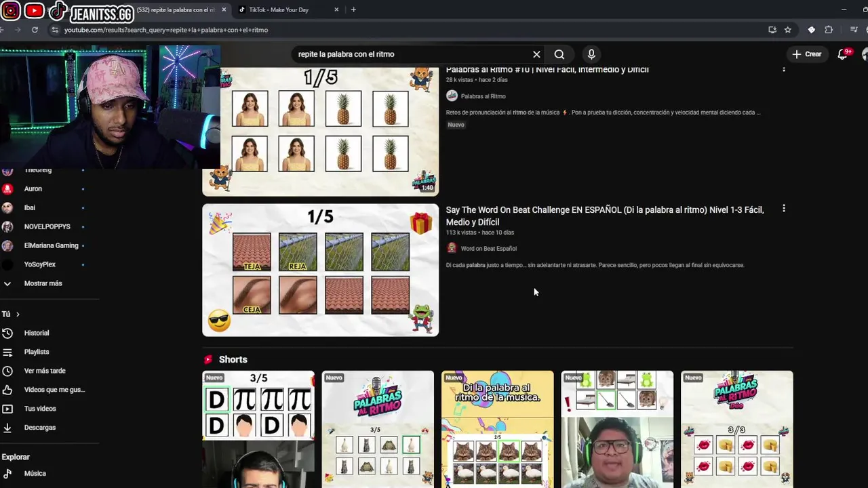Expand the Tú section chevron
868x488 pixels.
pos(18,314)
